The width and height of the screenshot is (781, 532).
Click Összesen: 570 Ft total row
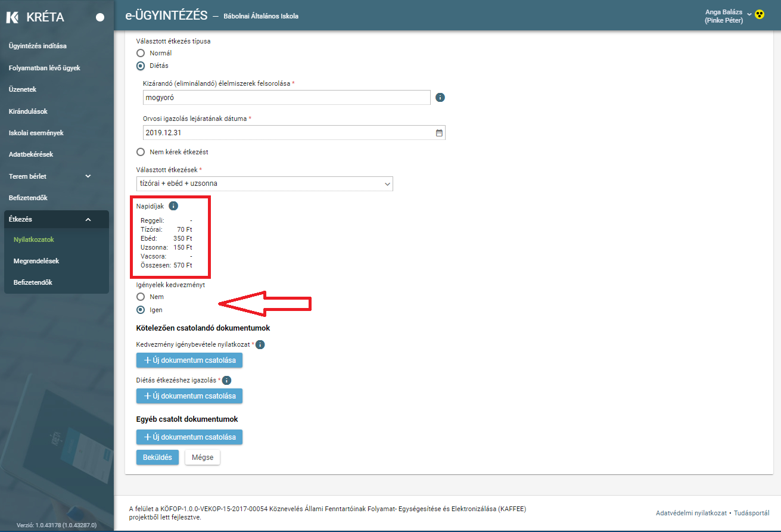[x=166, y=265]
